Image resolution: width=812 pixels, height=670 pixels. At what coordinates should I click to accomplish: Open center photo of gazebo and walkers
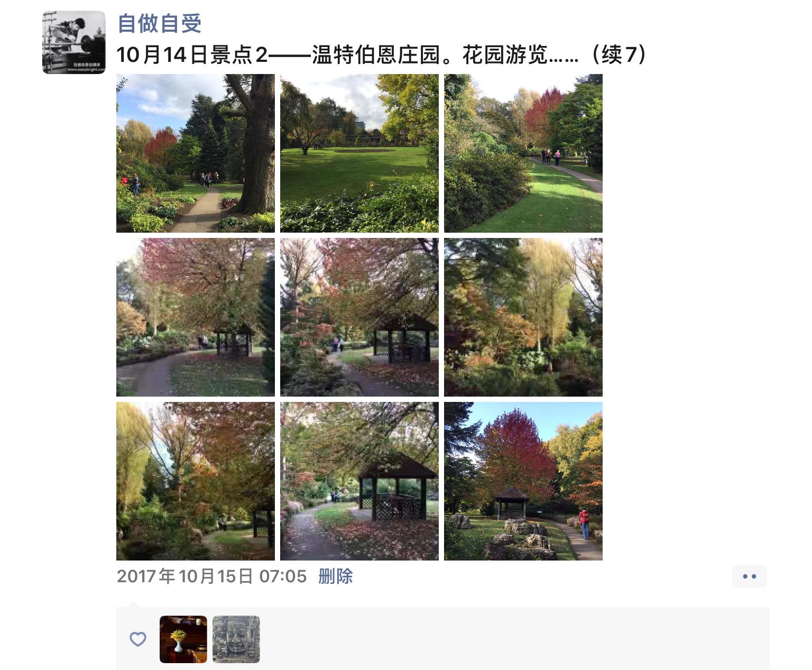coord(359,317)
